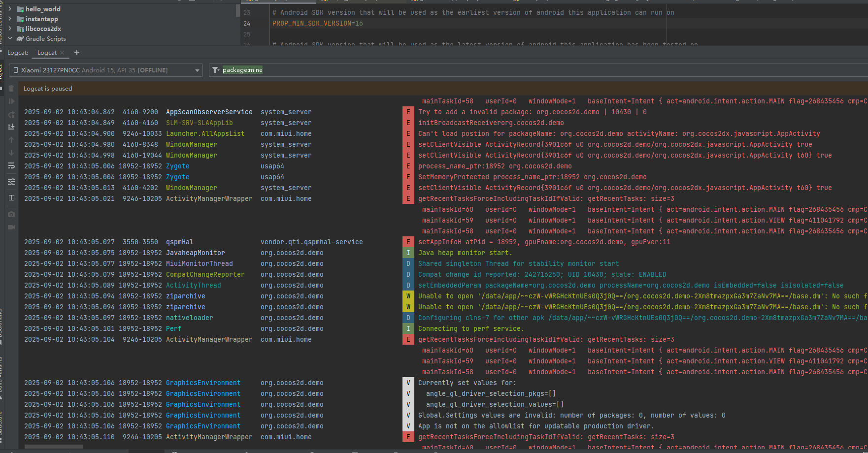Screen dimensions: 868x453
Task: Open Configure Logcat Formatting options icon
Action: (11, 182)
